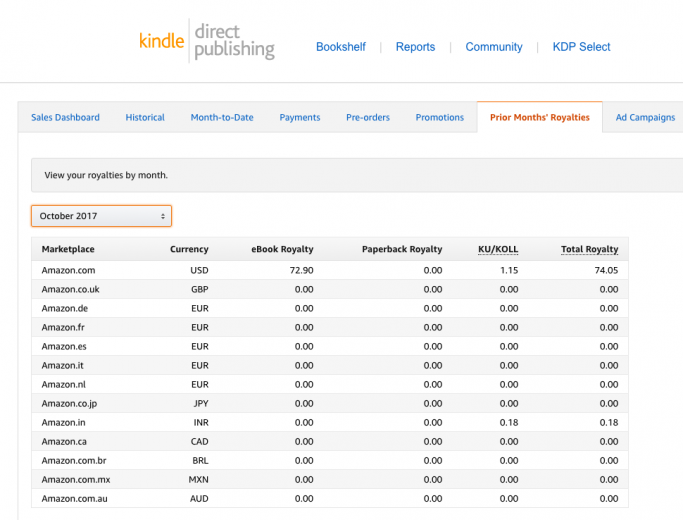Select the Amazon.de marketplace row
This screenshot has height=520, width=683.
pos(330,308)
